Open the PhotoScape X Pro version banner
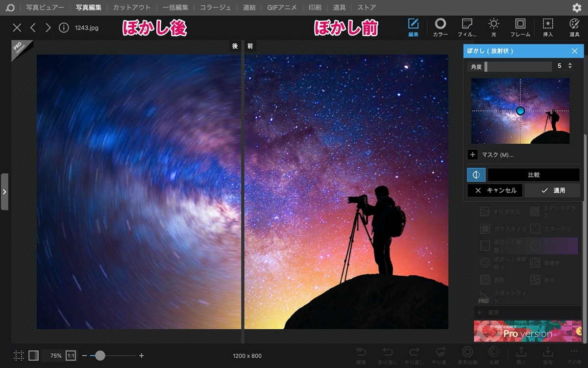The height and width of the screenshot is (368, 588). [x=527, y=331]
